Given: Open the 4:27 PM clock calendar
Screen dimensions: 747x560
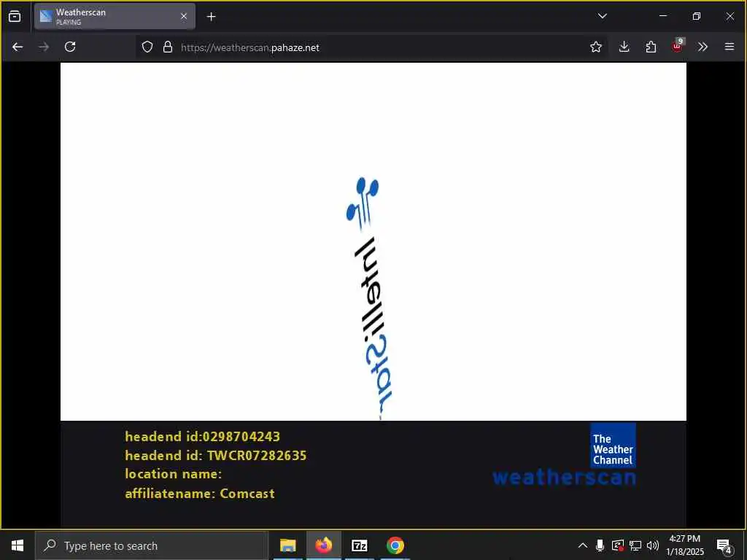Looking at the screenshot, I should (685, 545).
